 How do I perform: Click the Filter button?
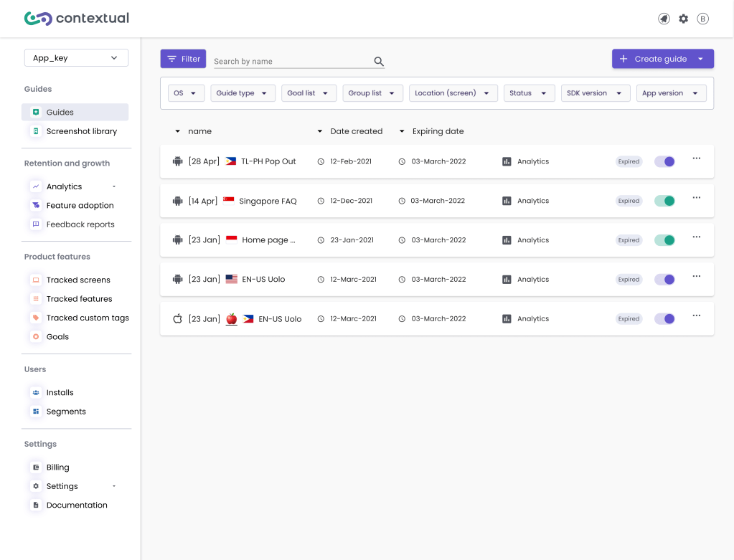click(183, 59)
